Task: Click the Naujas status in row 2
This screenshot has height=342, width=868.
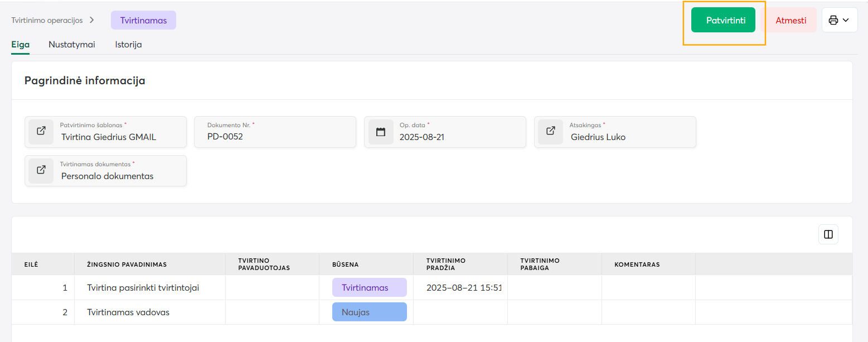Action: pos(369,312)
